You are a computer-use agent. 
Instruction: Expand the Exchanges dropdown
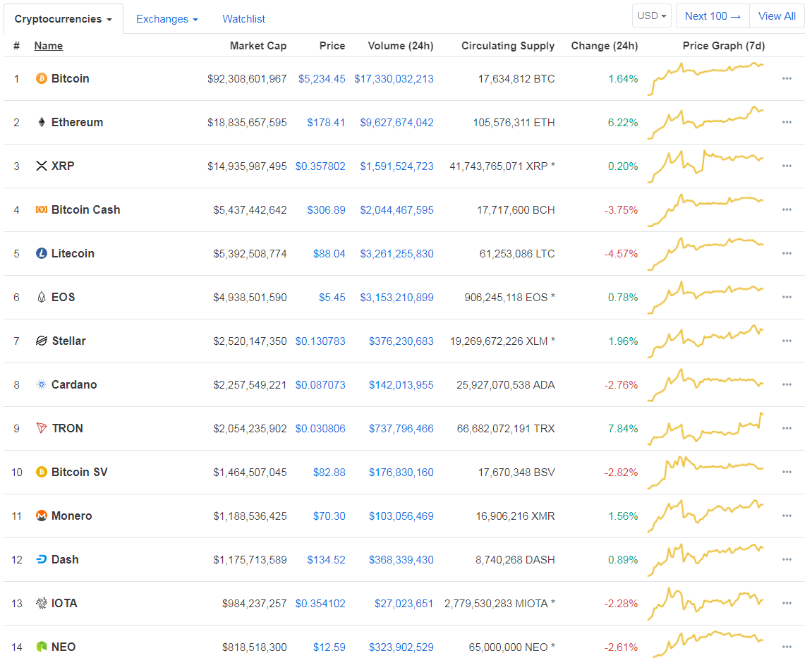[x=166, y=19]
